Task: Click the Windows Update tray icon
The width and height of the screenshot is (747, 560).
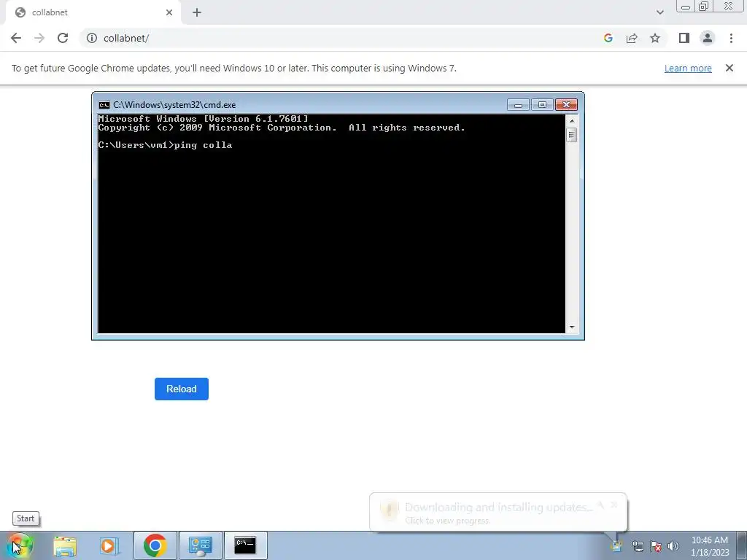Action: pos(617,546)
